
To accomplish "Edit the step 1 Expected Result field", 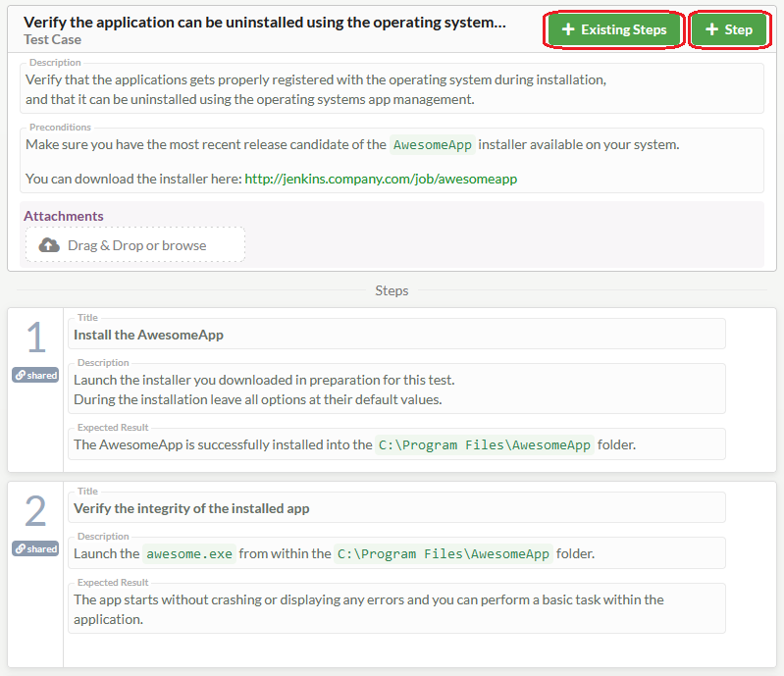I will tap(396, 444).
